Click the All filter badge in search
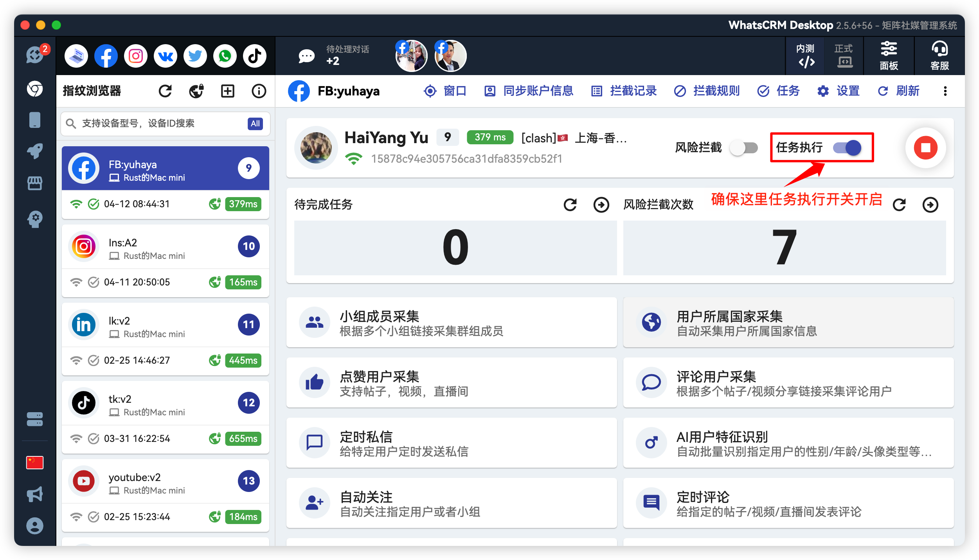 [255, 124]
